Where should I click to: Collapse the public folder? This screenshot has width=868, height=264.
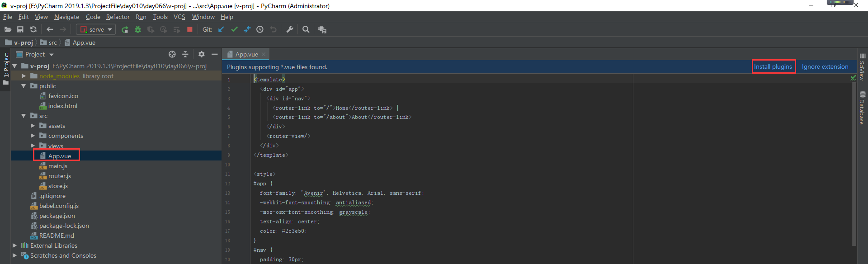click(24, 86)
